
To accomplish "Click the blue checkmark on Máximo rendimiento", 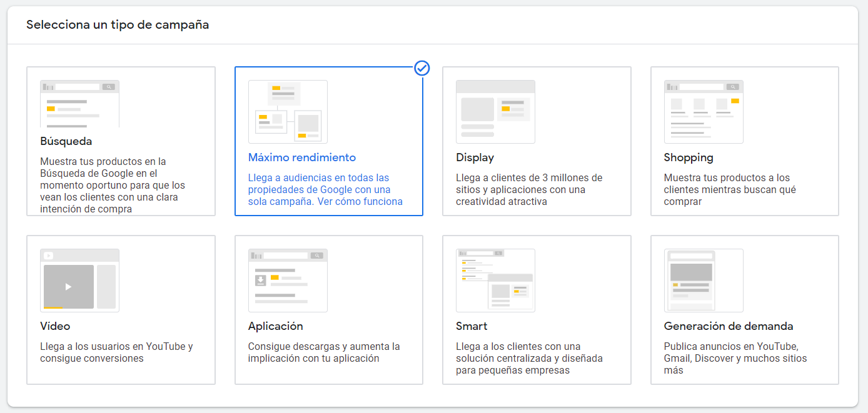I will (422, 68).
